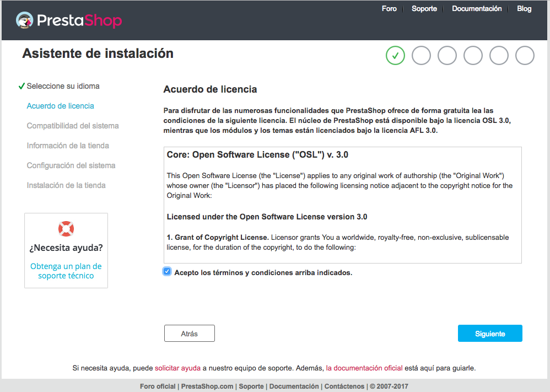This screenshot has width=550, height=392.
Task: Click the PrestaShop penguin logo
Action: tap(25, 21)
